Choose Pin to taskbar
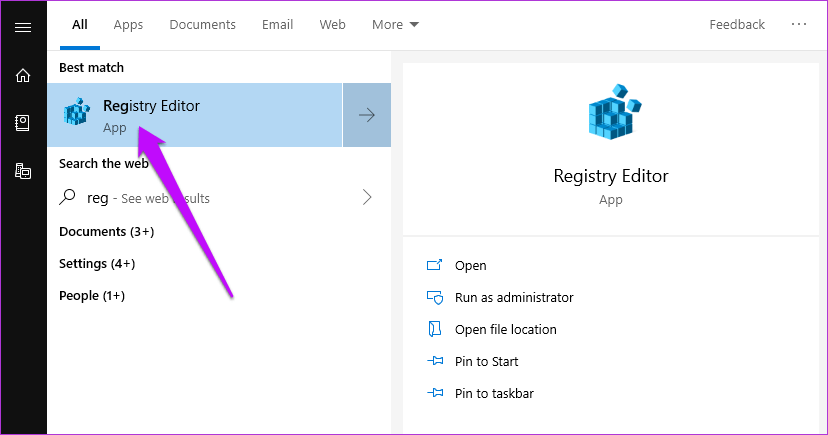This screenshot has height=435, width=828. (494, 393)
